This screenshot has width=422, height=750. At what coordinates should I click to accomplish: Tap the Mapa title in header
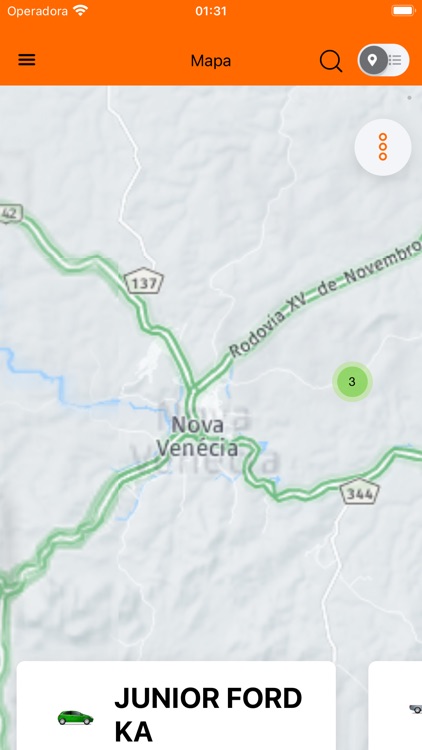(211, 61)
